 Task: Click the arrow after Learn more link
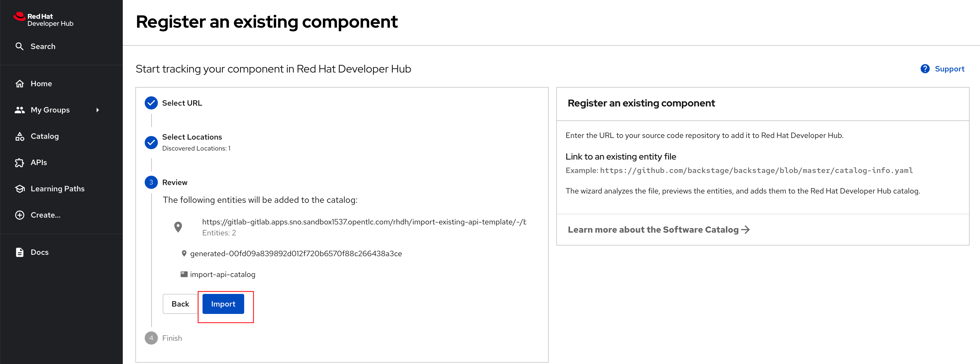coord(746,230)
